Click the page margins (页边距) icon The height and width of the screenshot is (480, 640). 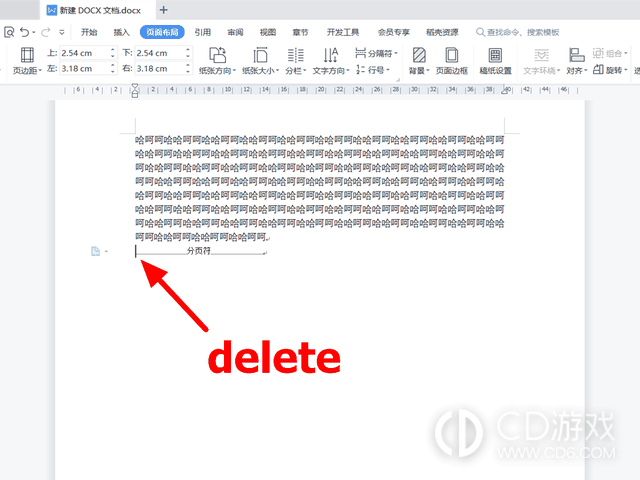(x=26, y=55)
